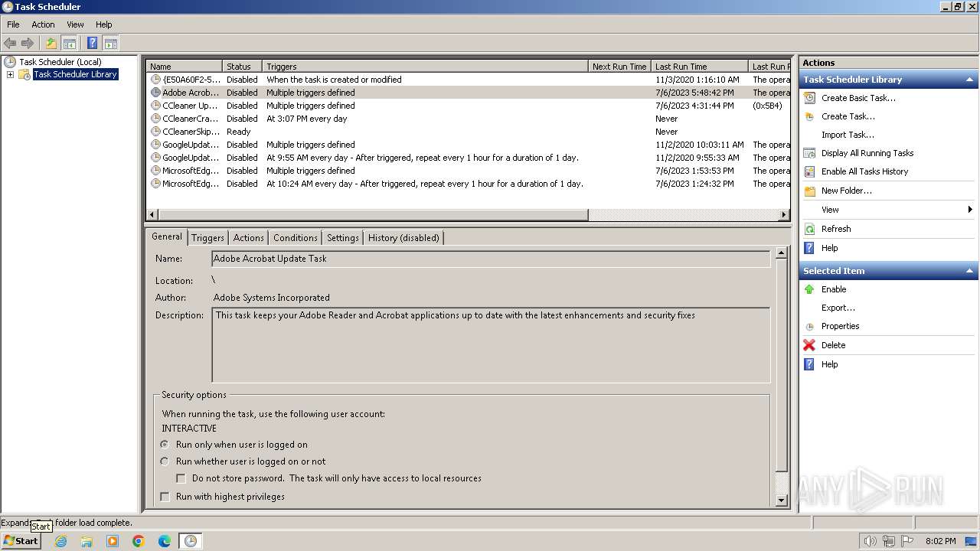This screenshot has height=551, width=980.
Task: Click Help icon under Task Scheduler Library
Action: 810,248
